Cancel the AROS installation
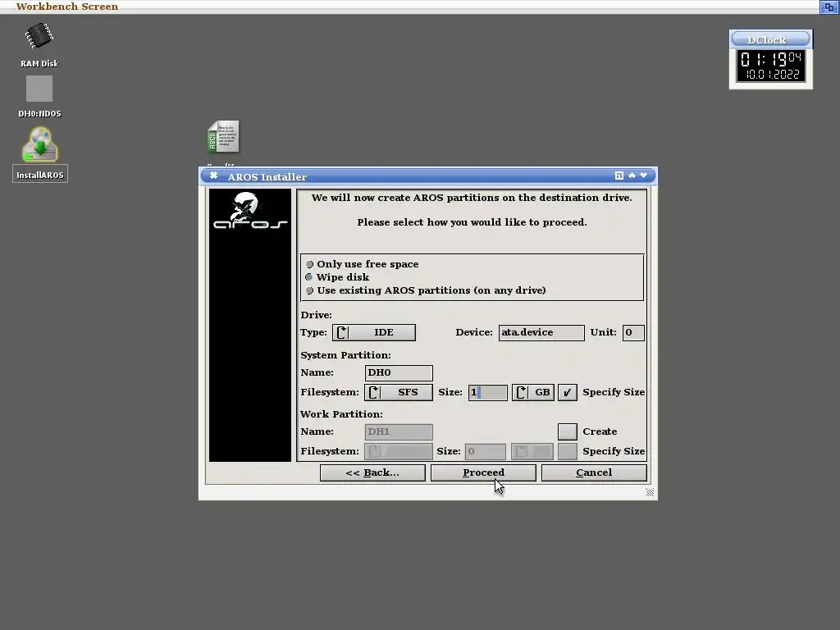The height and width of the screenshot is (630, 840). pyautogui.click(x=594, y=472)
